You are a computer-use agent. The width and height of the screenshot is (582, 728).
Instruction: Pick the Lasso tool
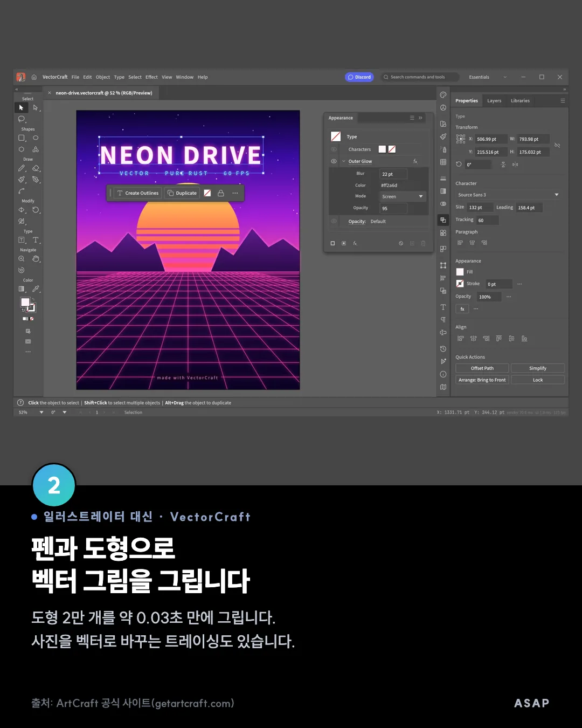coord(22,119)
